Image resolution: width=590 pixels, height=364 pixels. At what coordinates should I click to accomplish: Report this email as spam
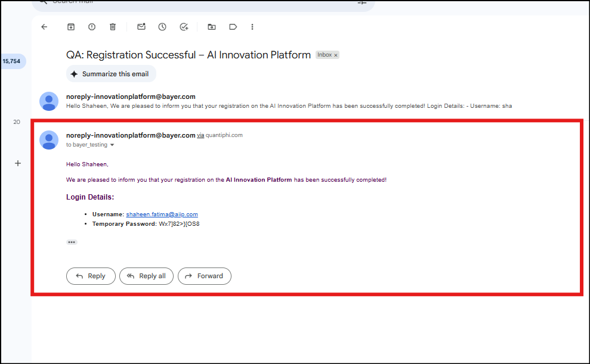(92, 27)
